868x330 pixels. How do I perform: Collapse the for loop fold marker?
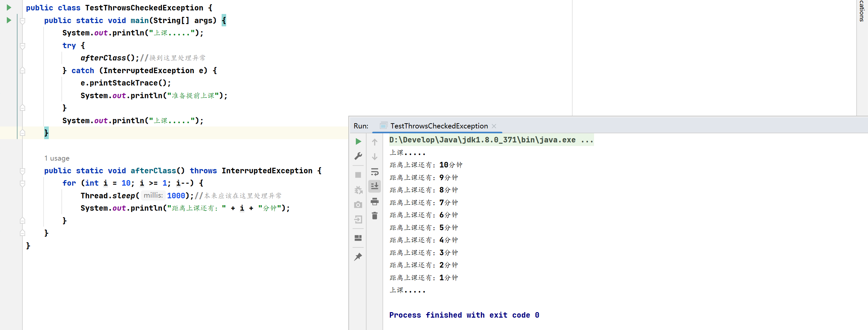tap(22, 183)
